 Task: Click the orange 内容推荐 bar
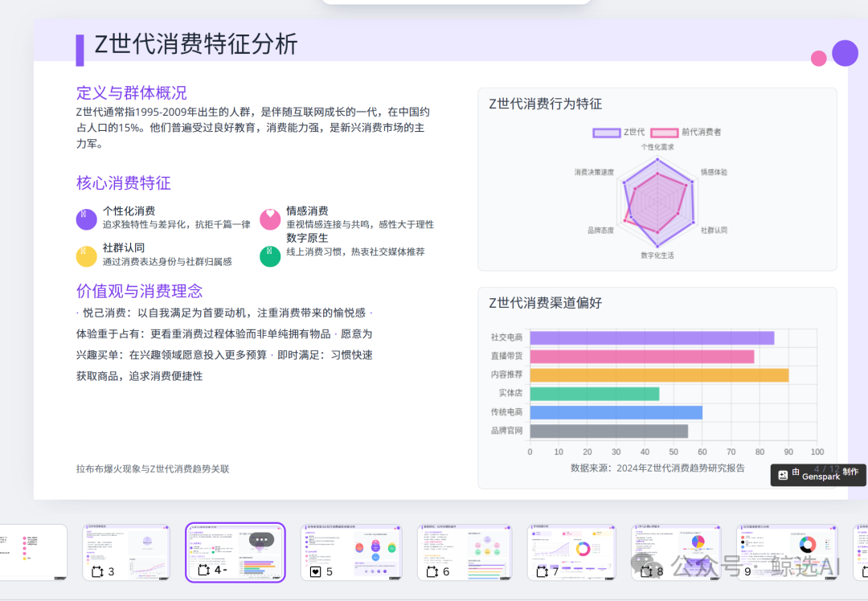659,375
